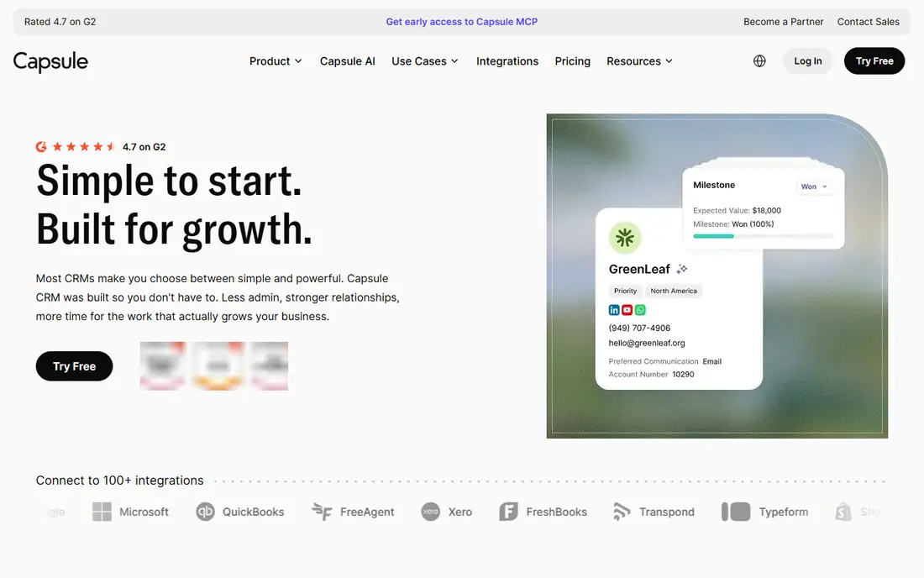This screenshot has width=924, height=578.
Task: Click the FreshBooks integration name
Action: tap(556, 512)
